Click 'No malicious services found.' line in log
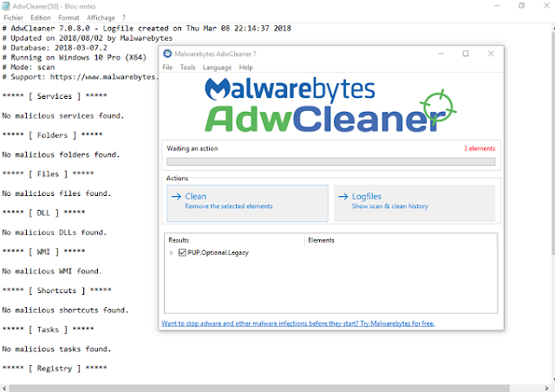 pos(63,116)
